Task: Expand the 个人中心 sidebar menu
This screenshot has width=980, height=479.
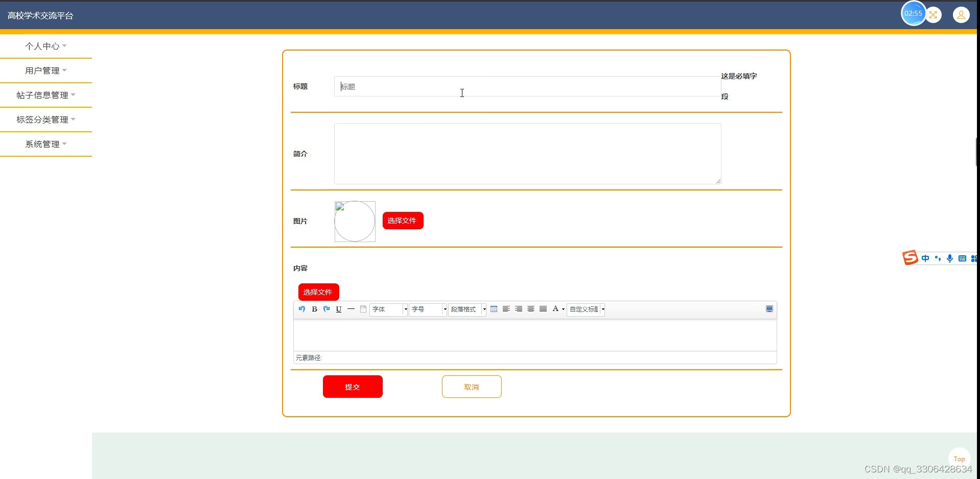Action: pos(46,46)
